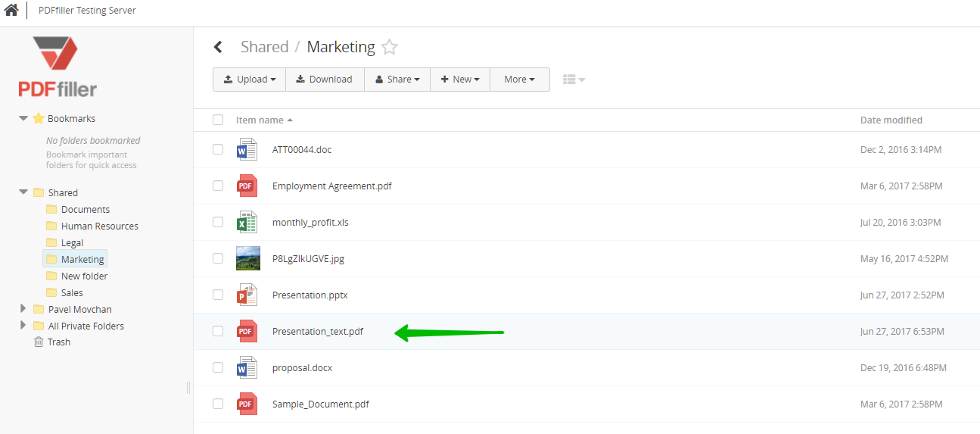Screen dimensions: 980x434
Task: Open the More menu
Action: pos(519,80)
